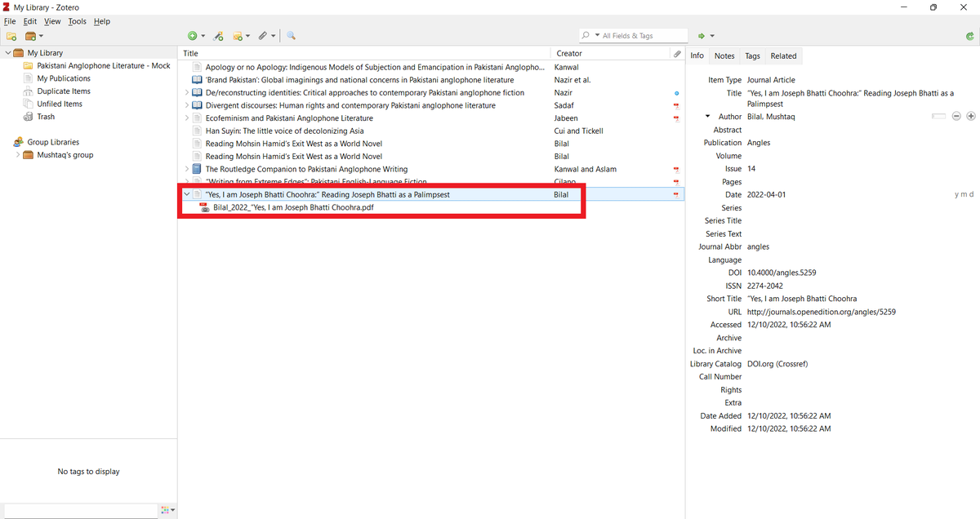Screen dimensions: 980x519
Task: Click the Date value 2022-04-01
Action: pyautogui.click(x=767, y=194)
